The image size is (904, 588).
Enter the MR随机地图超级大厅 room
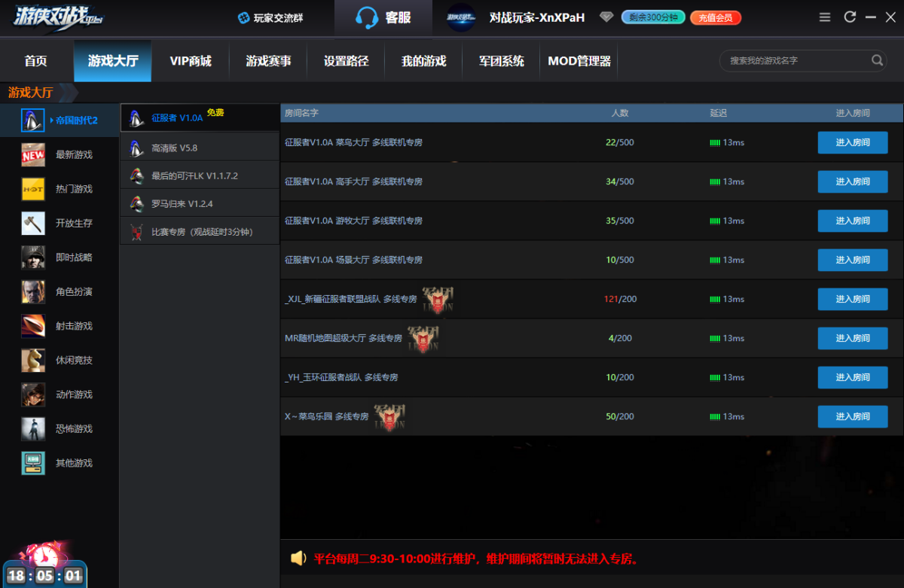tap(853, 338)
